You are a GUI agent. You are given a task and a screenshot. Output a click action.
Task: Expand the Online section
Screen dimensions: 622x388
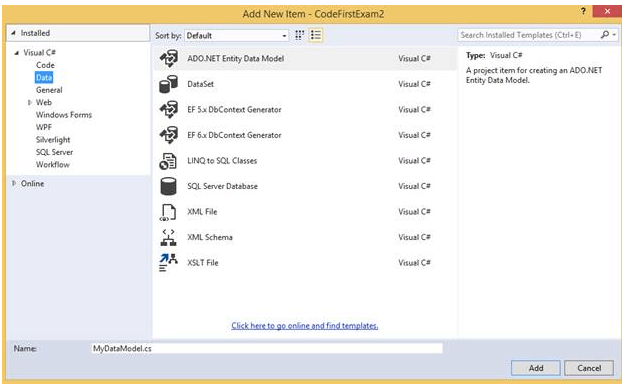pos(14,183)
